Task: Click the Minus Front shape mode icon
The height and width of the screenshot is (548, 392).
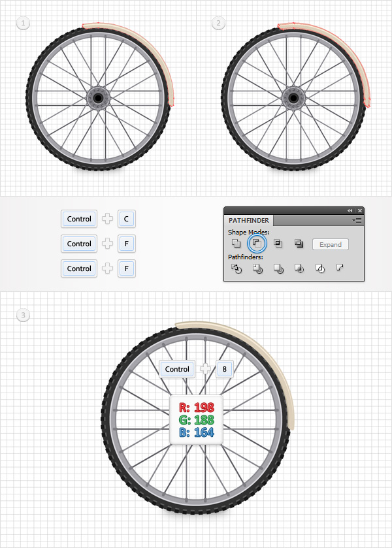Action: [257, 243]
